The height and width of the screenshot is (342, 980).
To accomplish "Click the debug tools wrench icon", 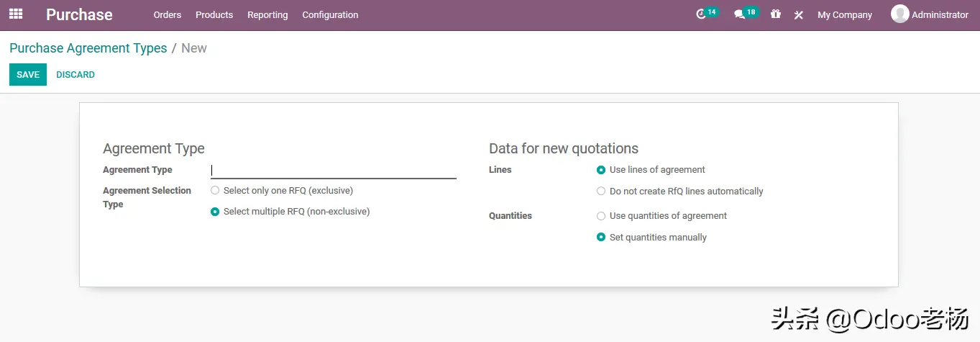I will (798, 15).
